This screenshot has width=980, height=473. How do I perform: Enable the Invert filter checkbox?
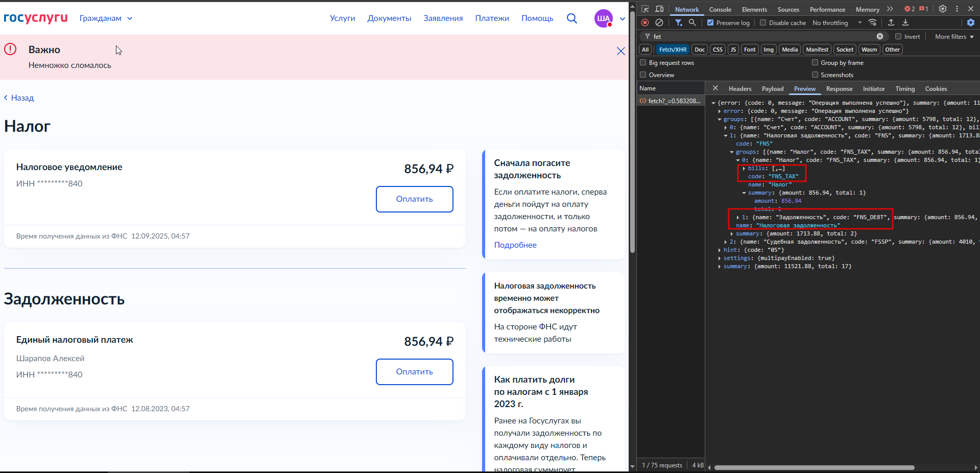(898, 36)
